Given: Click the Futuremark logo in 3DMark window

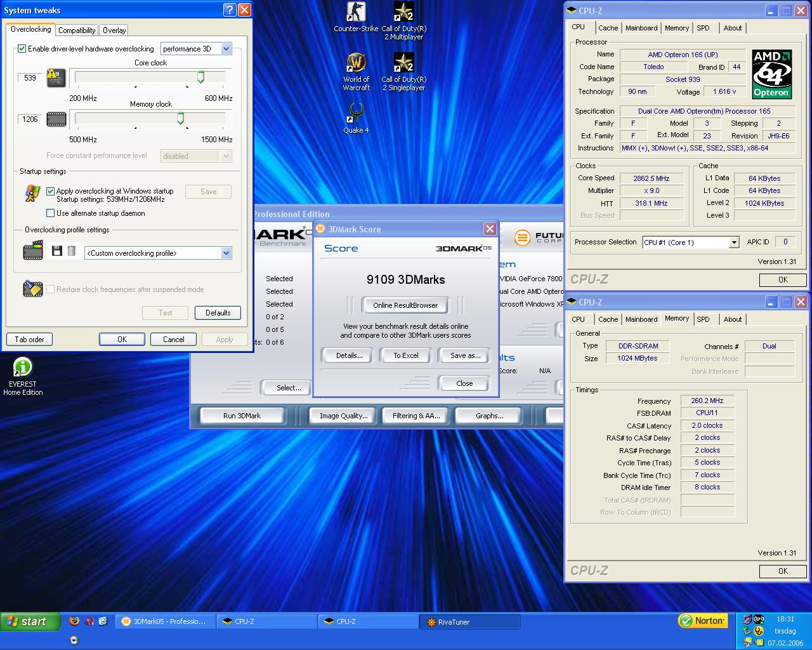Looking at the screenshot, I should pos(538,237).
